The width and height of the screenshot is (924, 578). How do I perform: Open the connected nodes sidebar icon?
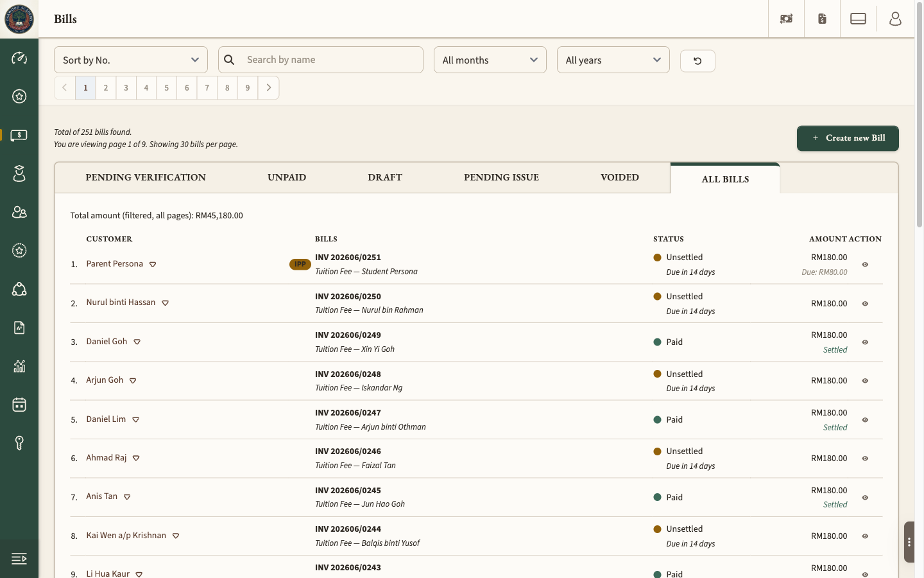pos(19,289)
